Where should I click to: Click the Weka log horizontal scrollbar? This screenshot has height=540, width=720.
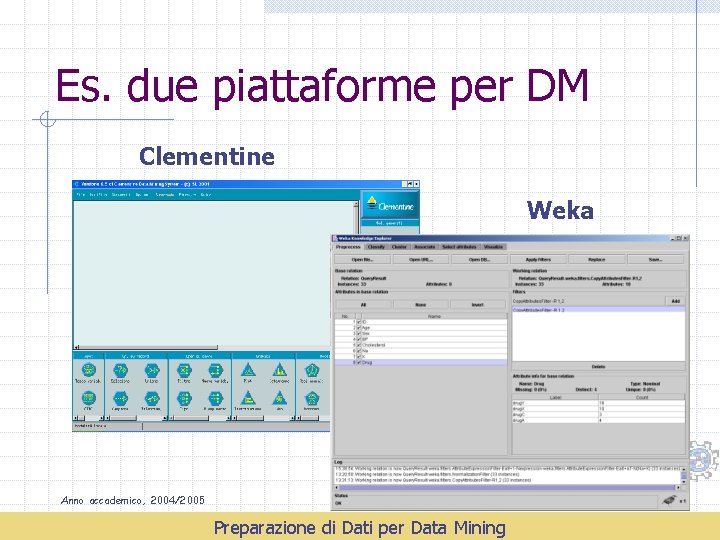(x=507, y=487)
